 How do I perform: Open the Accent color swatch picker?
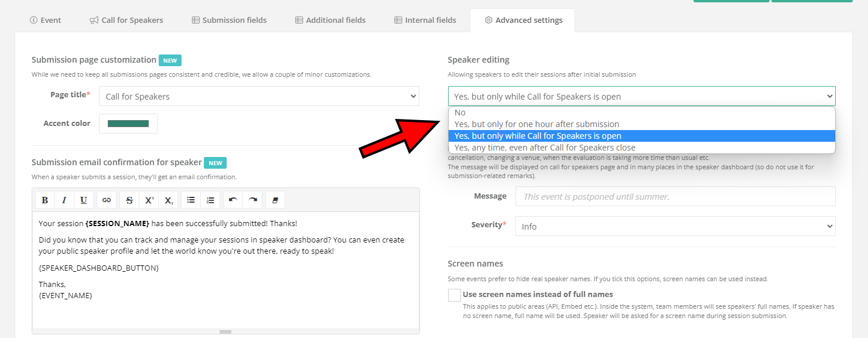[128, 124]
